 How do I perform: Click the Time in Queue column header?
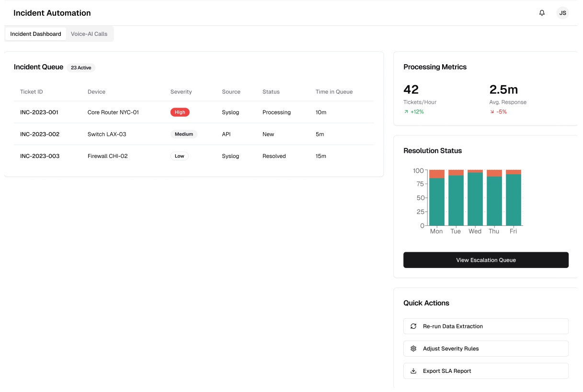(x=334, y=92)
